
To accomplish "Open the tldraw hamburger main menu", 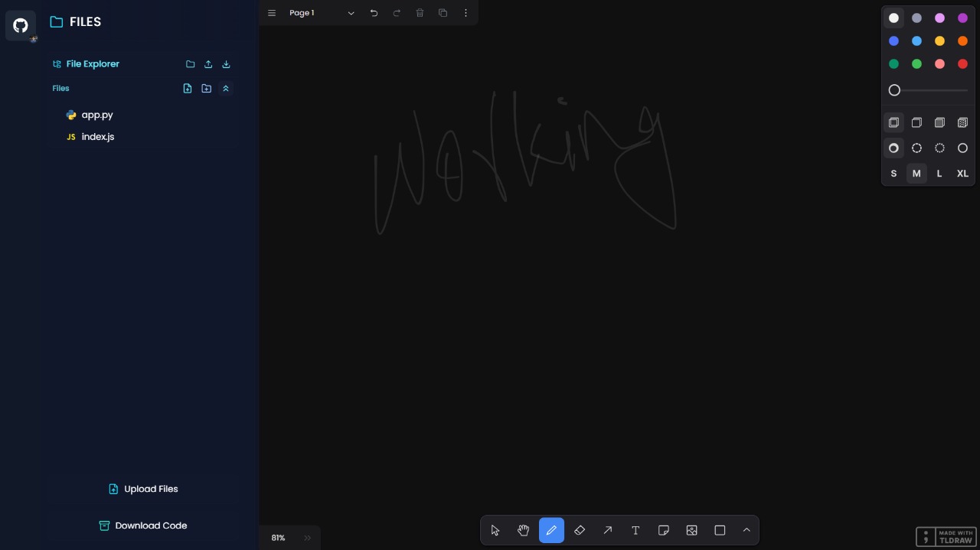I will point(272,13).
